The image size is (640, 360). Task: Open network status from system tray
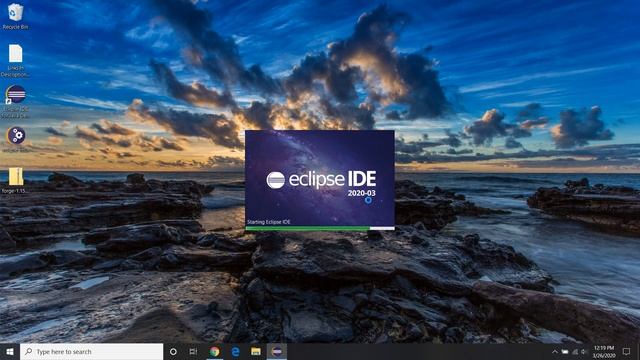click(x=575, y=352)
